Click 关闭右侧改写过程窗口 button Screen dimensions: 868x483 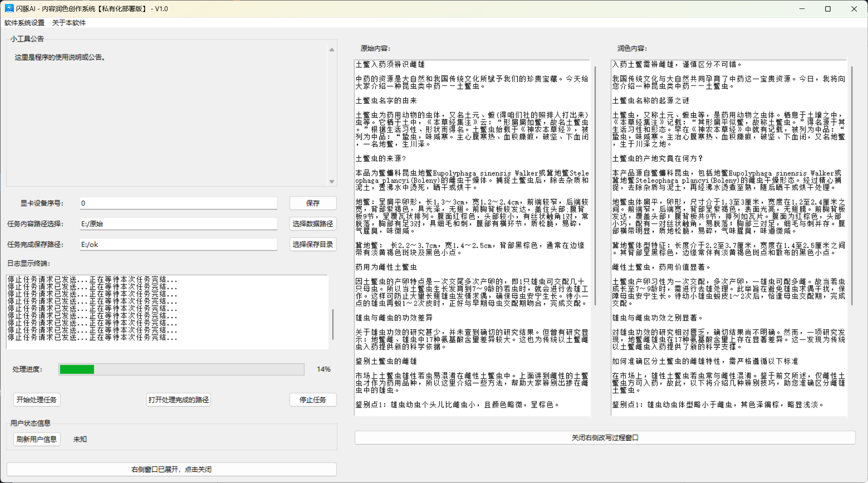tap(605, 438)
